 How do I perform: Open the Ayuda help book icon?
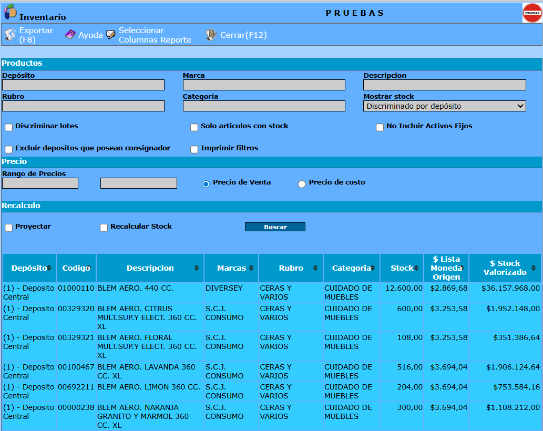point(70,35)
